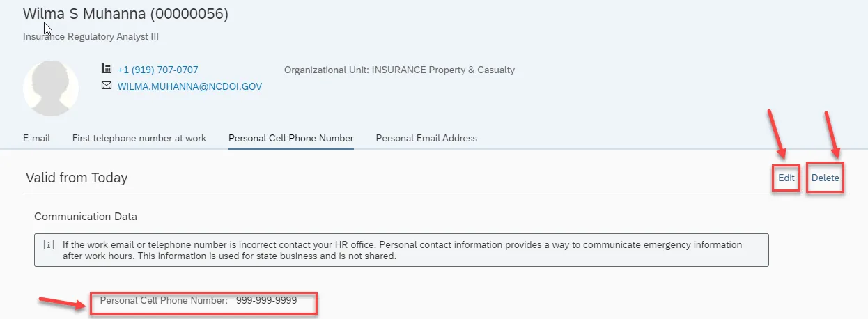
Task: Click the employee profile avatar
Action: [x=51, y=88]
